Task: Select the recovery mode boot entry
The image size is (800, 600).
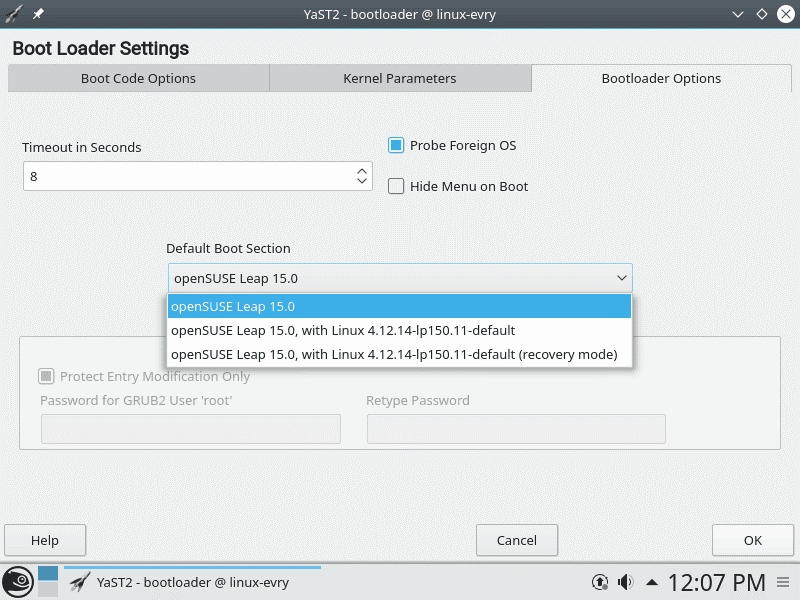Action: 394,355
